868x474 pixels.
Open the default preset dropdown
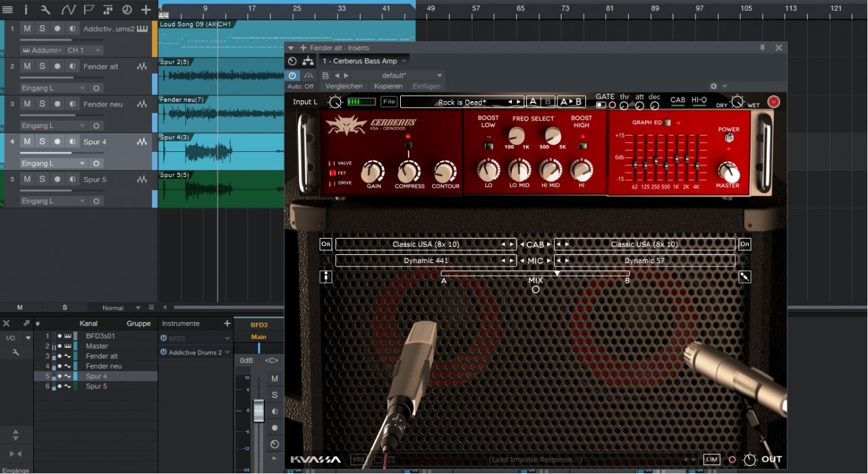click(402, 75)
